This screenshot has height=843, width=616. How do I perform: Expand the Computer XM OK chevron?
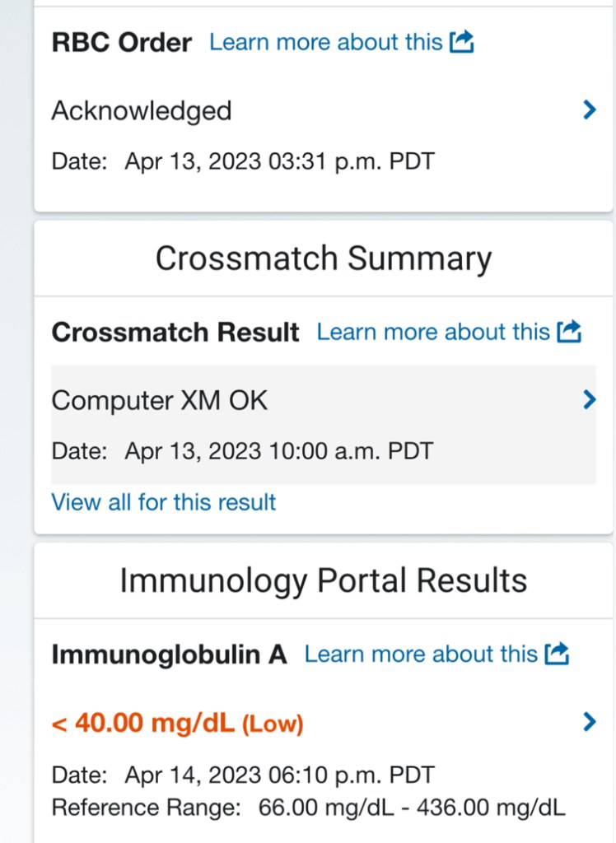(x=590, y=399)
